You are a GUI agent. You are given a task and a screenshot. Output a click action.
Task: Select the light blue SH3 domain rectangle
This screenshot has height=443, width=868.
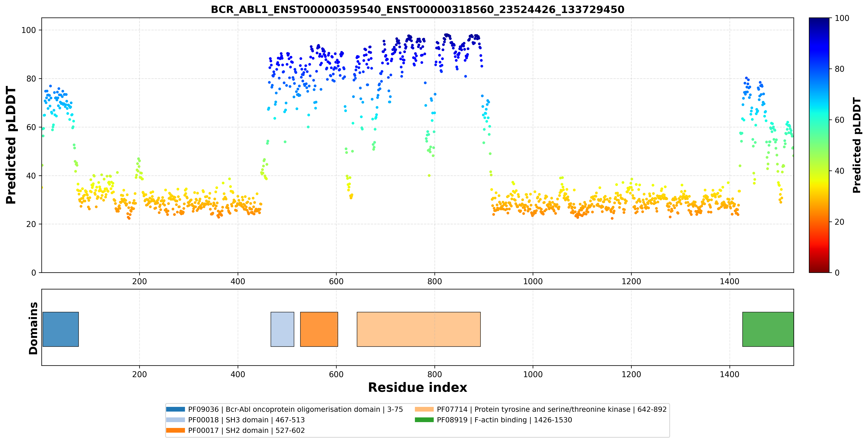point(282,329)
